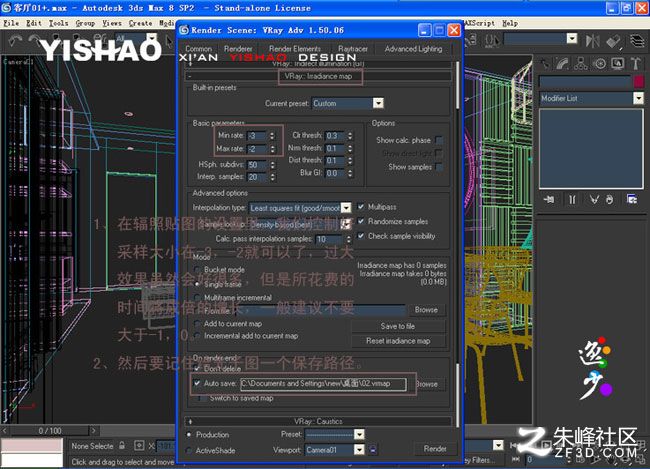Enable Switch to saved map checkbox
The image size is (650, 469).
[202, 398]
